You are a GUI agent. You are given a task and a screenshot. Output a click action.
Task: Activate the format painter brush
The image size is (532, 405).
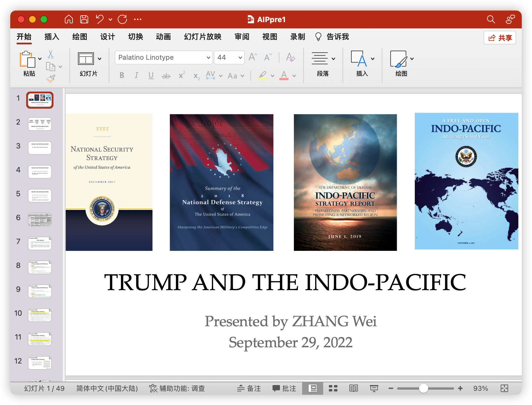pyautogui.click(x=51, y=79)
